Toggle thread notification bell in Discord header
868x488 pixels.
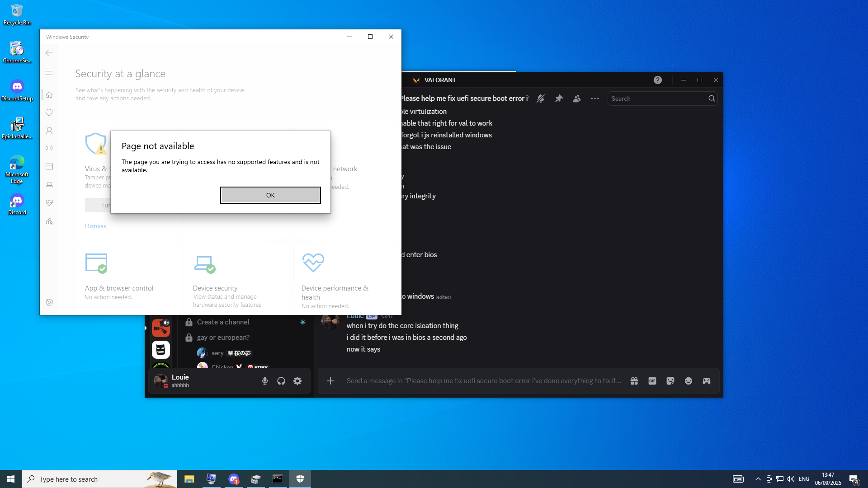(x=541, y=99)
